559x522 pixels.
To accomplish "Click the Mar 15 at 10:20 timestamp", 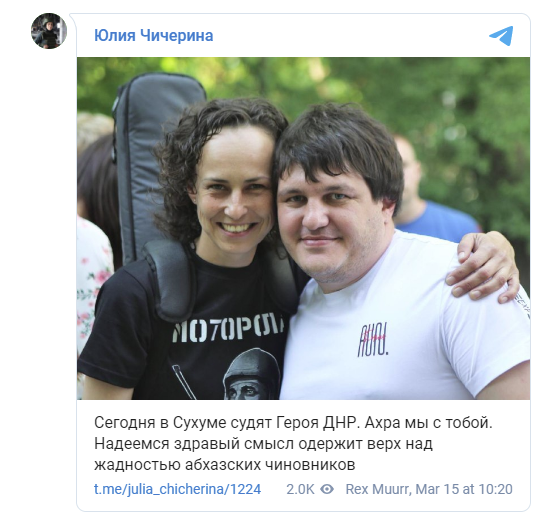I will [464, 489].
